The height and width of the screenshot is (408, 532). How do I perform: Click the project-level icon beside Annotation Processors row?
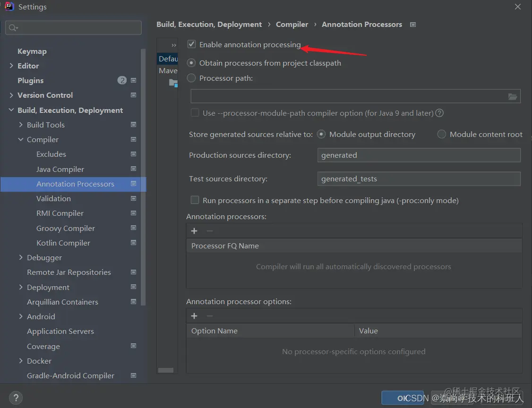133,184
